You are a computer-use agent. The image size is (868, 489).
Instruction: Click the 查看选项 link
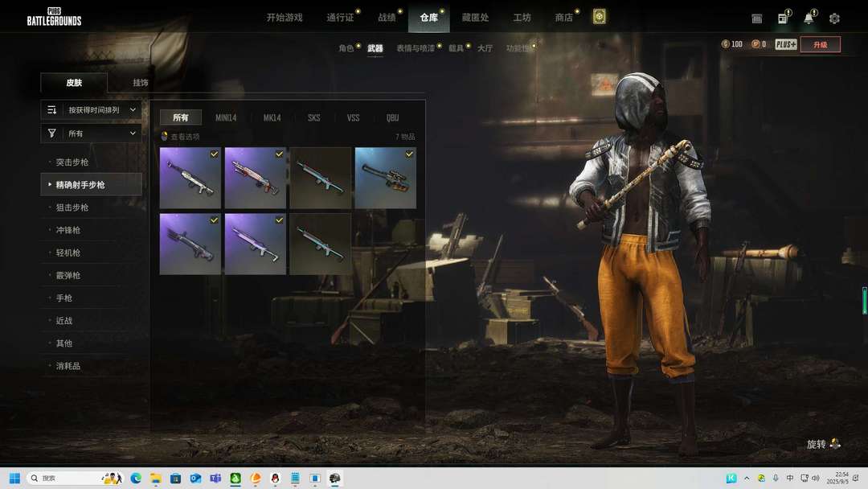(x=185, y=136)
